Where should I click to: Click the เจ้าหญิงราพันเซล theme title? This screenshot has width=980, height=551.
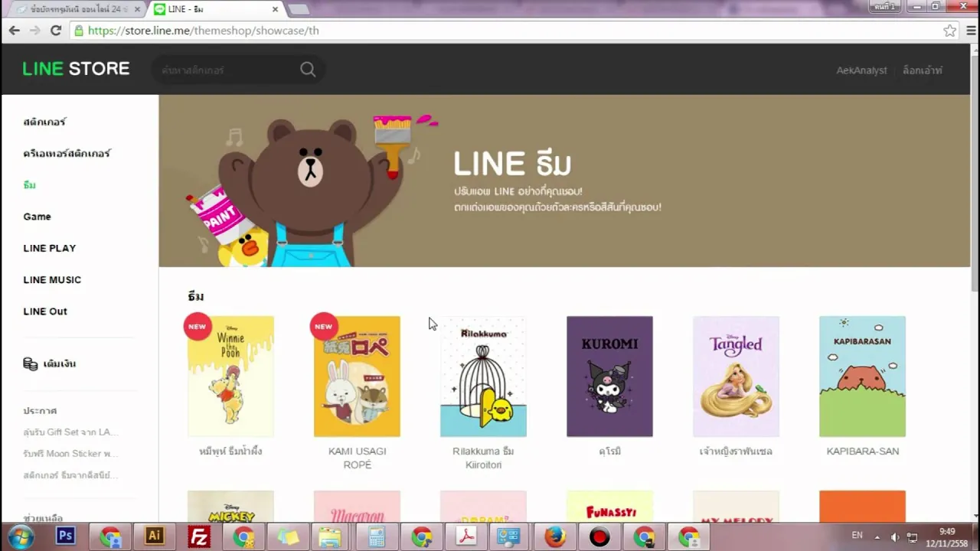click(x=736, y=452)
